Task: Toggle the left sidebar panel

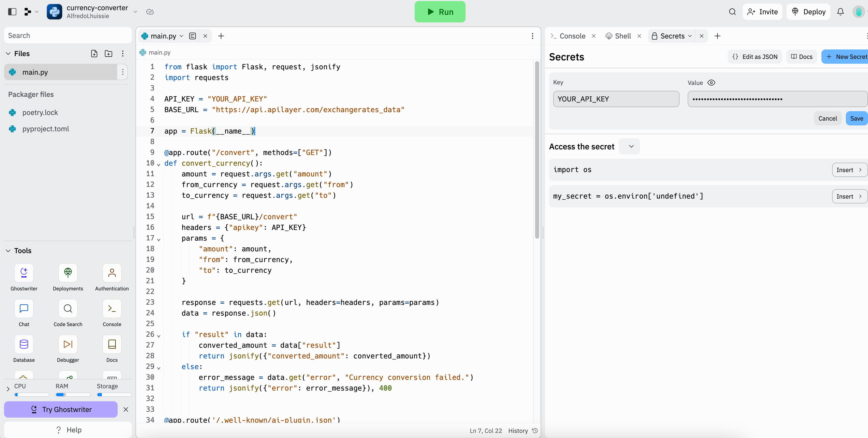Action: (12, 12)
